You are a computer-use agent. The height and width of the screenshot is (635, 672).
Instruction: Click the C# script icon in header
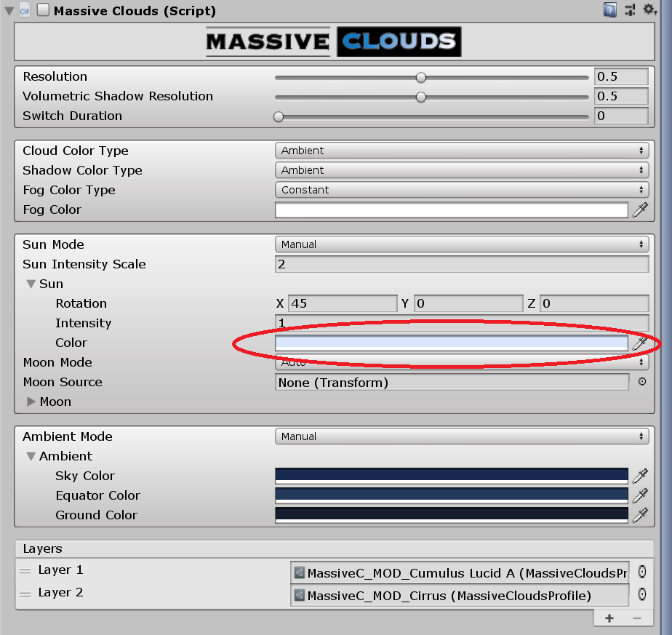pyautogui.click(x=25, y=10)
